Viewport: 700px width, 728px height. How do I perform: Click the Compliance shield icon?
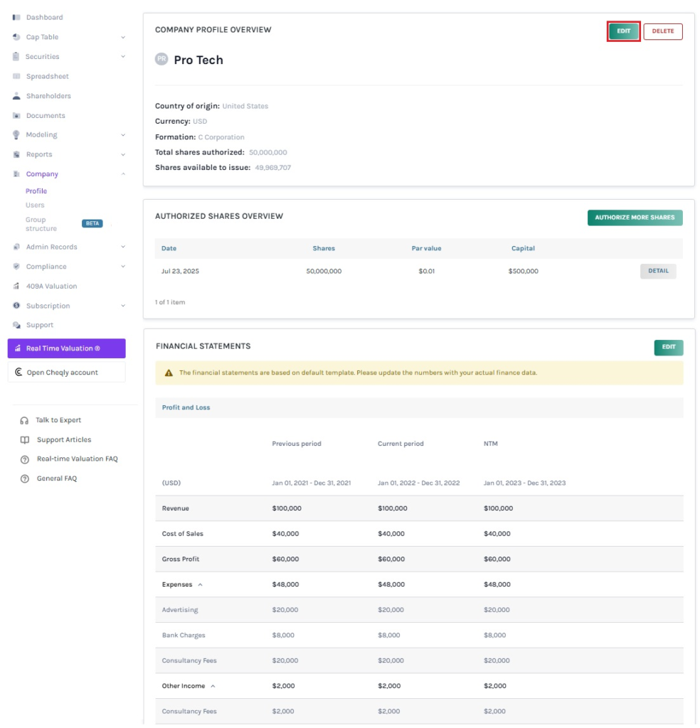tap(16, 267)
